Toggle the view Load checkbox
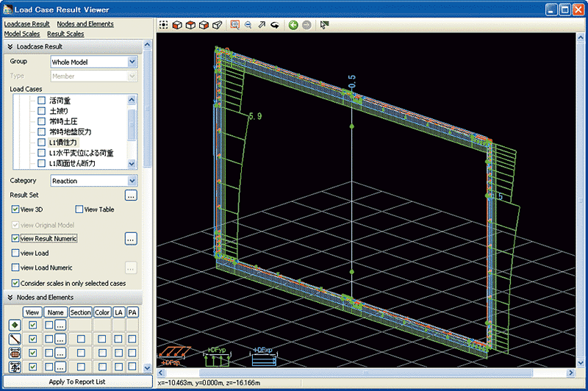588x391 pixels. [x=15, y=253]
